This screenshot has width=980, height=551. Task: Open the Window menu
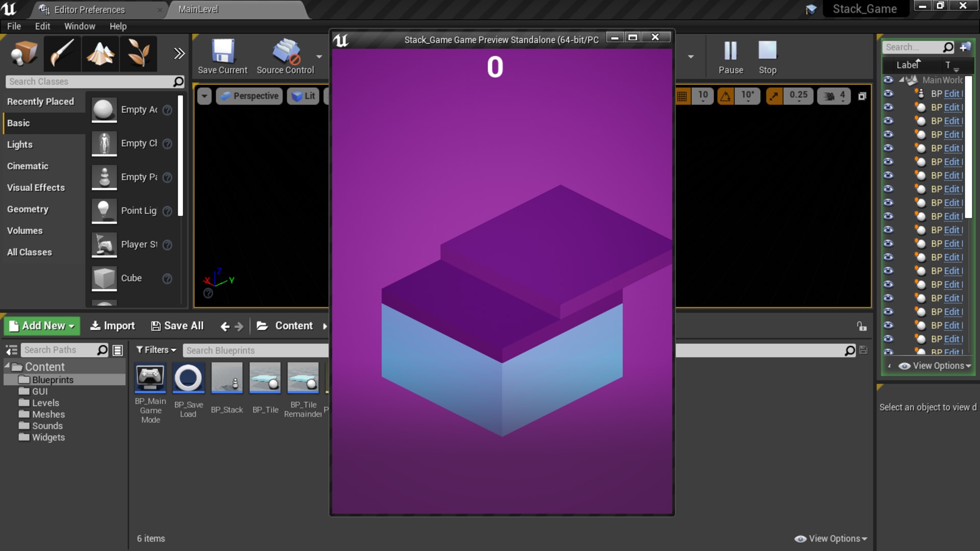click(x=80, y=27)
